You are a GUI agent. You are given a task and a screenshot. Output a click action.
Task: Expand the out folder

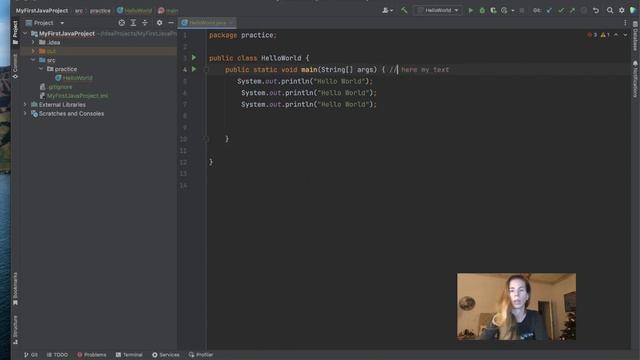click(x=33, y=51)
